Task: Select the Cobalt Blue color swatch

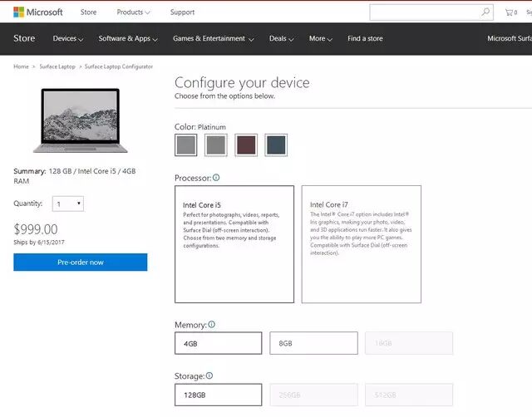Action: click(x=276, y=145)
